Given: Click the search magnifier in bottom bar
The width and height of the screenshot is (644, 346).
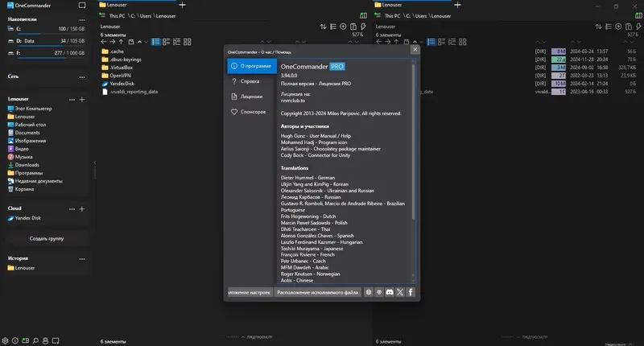Looking at the screenshot, I should 35,340.
